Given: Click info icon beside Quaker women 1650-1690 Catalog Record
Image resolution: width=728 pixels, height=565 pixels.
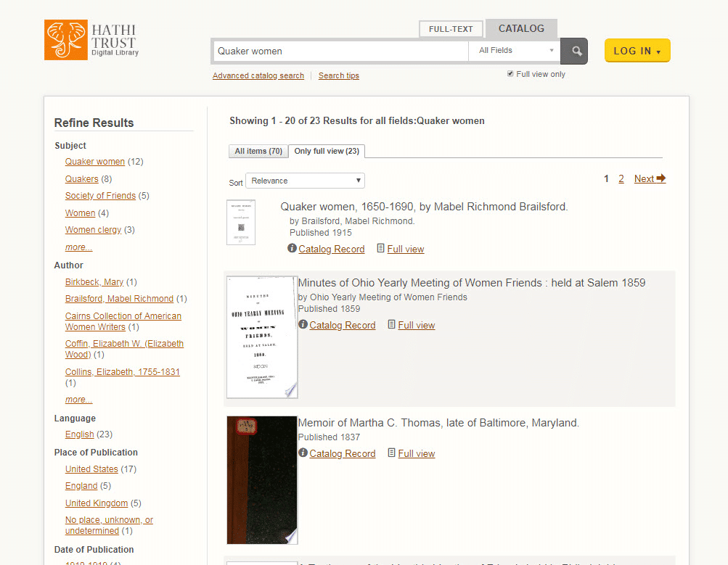Looking at the screenshot, I should pos(292,248).
